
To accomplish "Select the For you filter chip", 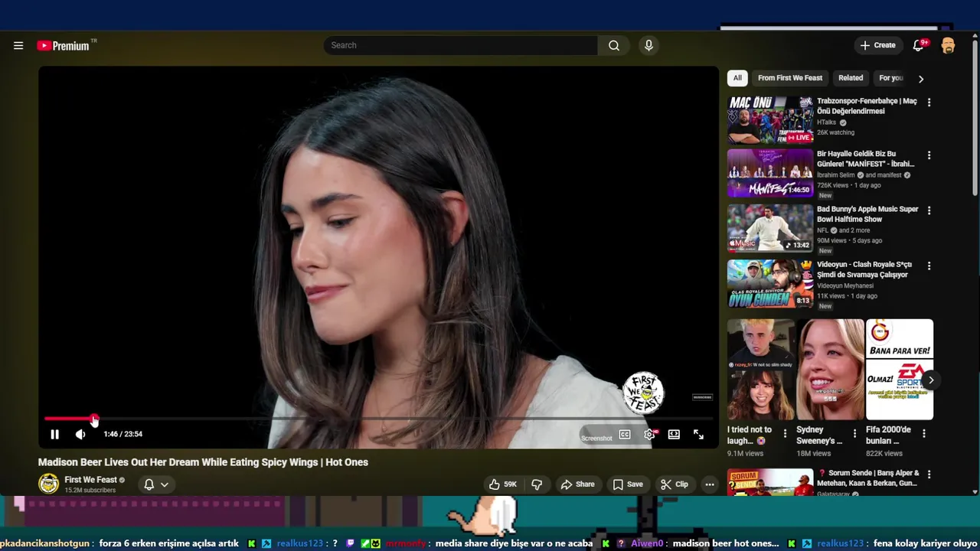I will tap(890, 78).
